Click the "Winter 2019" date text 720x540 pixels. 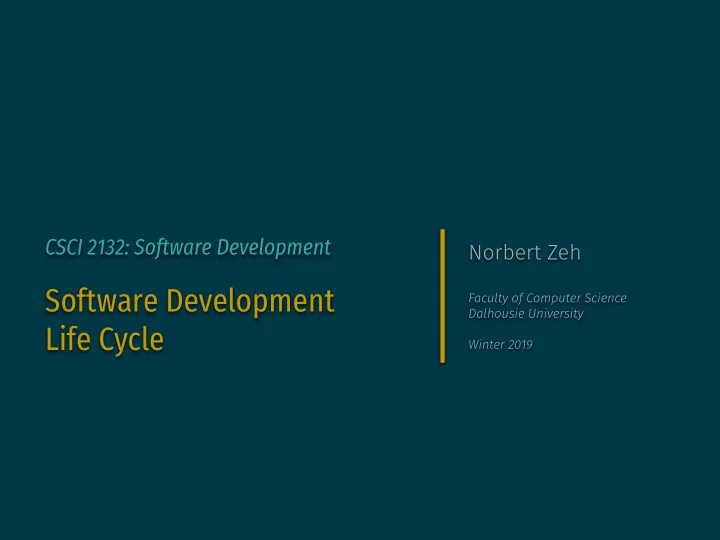click(x=500, y=344)
